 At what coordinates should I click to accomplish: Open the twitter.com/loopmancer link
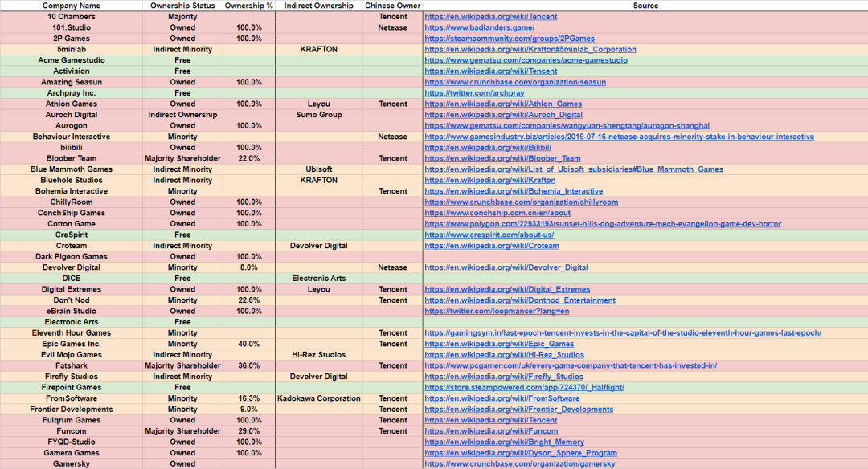[x=497, y=312]
